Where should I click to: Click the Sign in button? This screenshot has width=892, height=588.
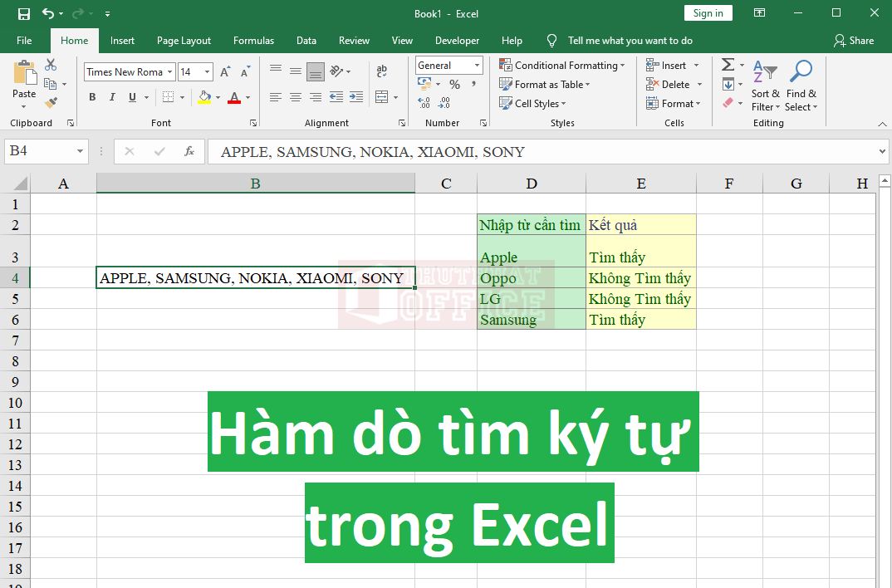click(x=708, y=13)
